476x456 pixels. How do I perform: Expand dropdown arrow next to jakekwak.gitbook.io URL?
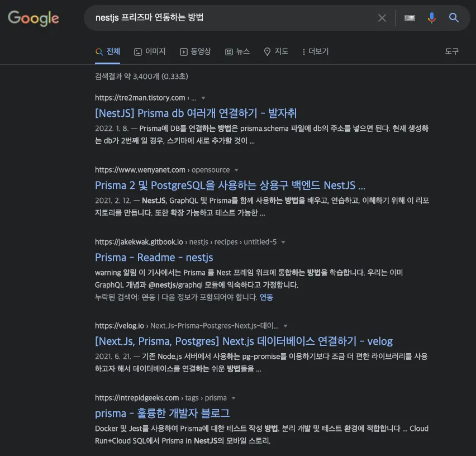(283, 242)
